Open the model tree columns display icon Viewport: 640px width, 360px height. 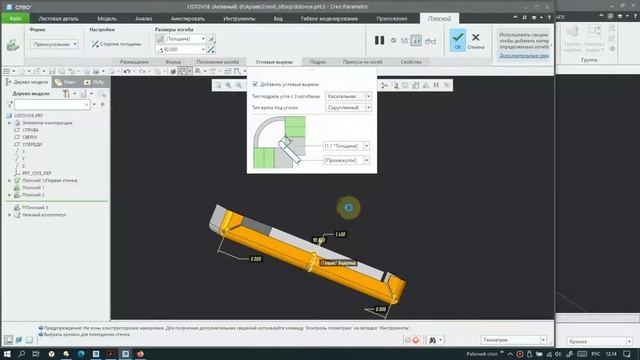pyautogui.click(x=83, y=94)
